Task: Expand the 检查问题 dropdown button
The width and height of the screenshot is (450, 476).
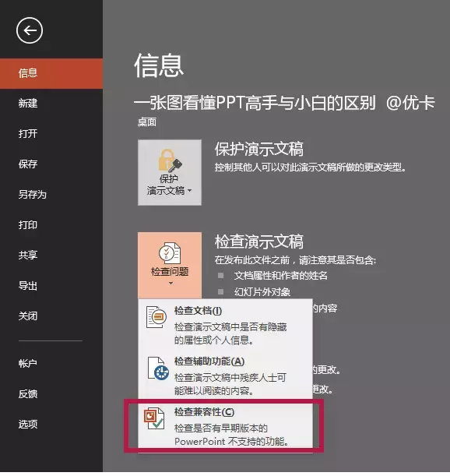Action: tap(170, 266)
